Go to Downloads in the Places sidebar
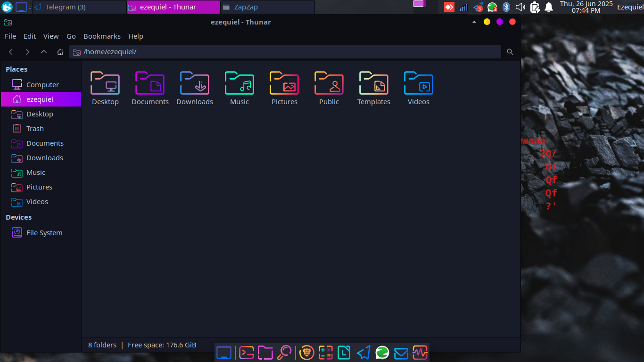The width and height of the screenshot is (644, 362). click(x=41, y=158)
